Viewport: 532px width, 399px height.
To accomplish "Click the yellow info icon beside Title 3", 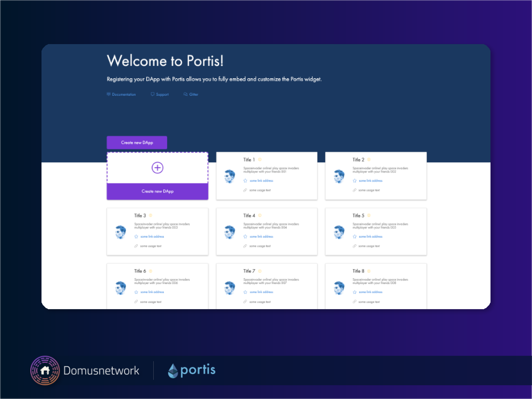I will pos(151,215).
